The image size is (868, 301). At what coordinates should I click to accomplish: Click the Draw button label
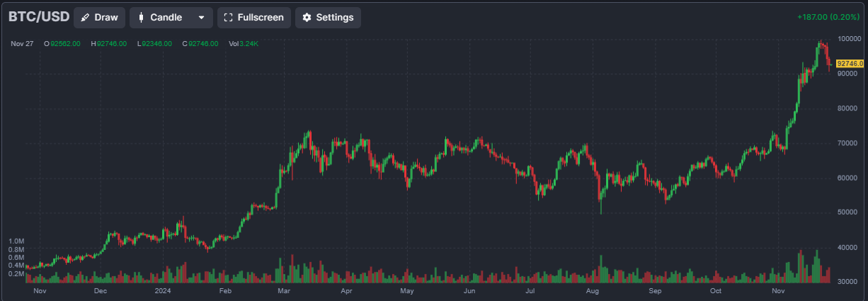click(106, 18)
